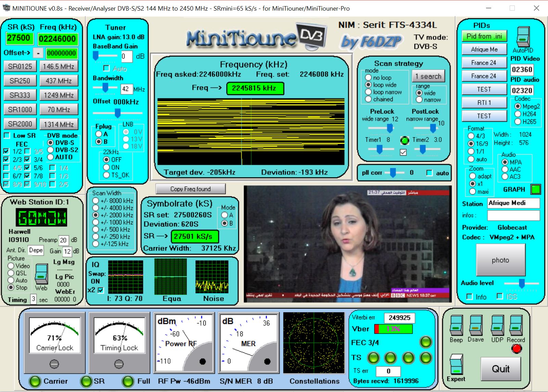Flip the AutoPID toggle switch
Image resolution: width=548 pixels, height=392 pixels.
point(523,37)
